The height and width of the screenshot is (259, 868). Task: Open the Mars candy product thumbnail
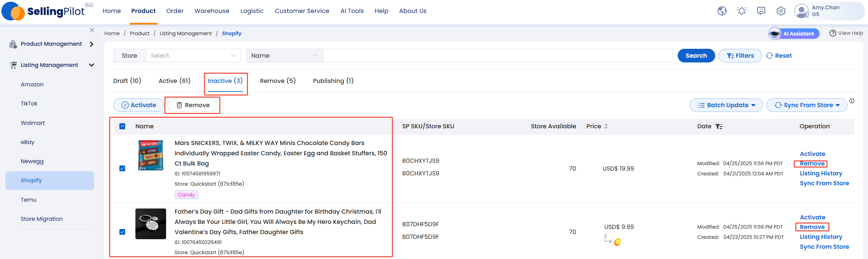coord(150,155)
